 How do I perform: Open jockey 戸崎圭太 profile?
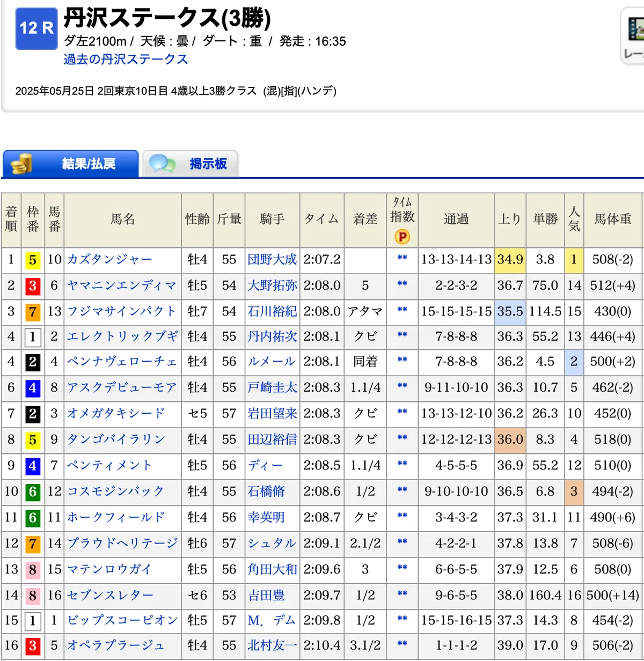point(272,387)
